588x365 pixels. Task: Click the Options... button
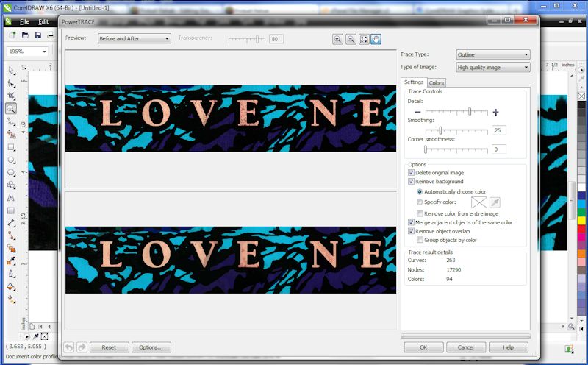[151, 347]
